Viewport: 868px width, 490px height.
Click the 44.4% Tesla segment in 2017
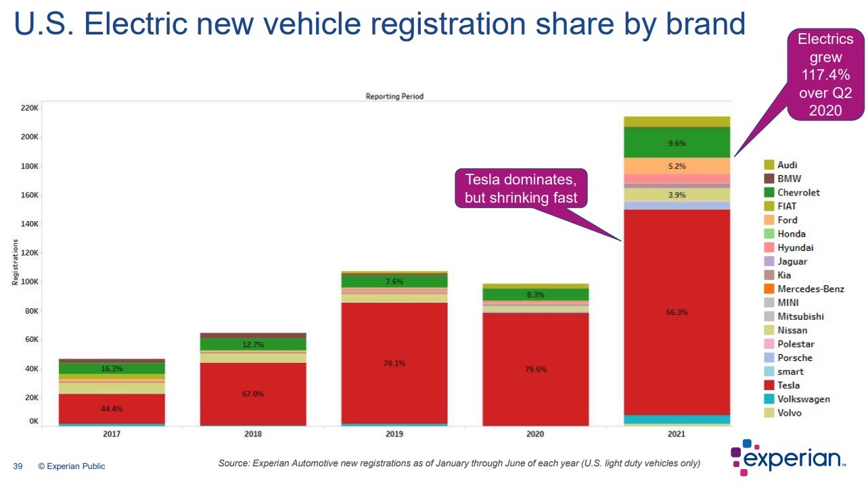click(x=112, y=409)
